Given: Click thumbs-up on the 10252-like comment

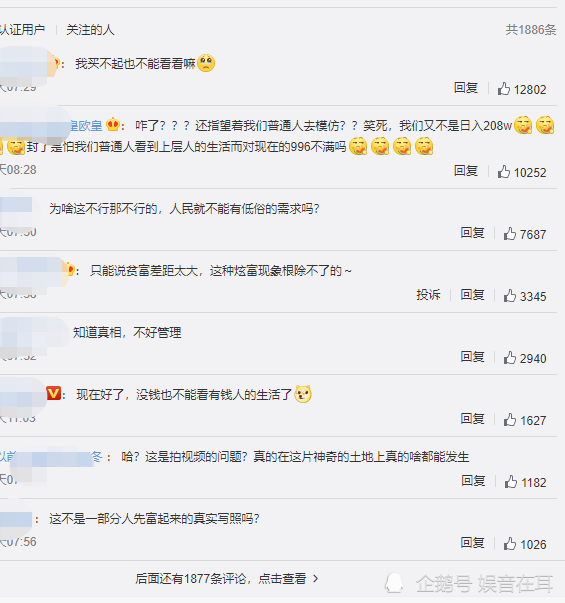Looking at the screenshot, I should 503,172.
